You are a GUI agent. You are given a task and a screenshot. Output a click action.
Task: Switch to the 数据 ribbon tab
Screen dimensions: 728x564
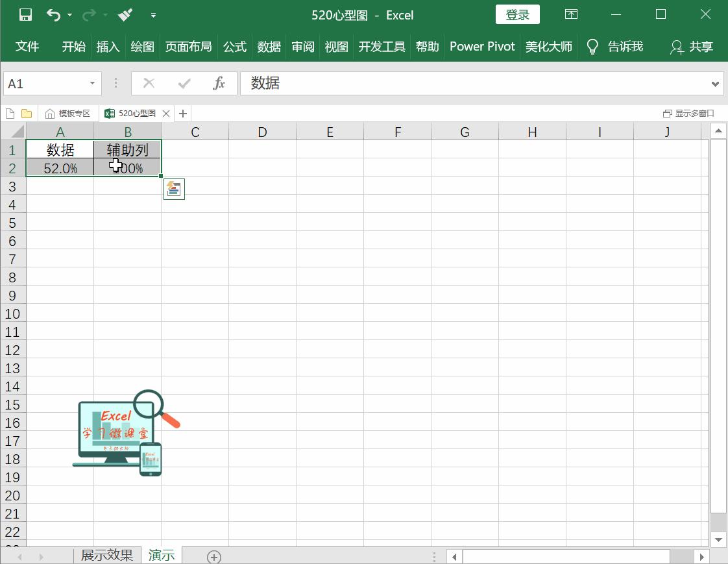[x=269, y=47]
